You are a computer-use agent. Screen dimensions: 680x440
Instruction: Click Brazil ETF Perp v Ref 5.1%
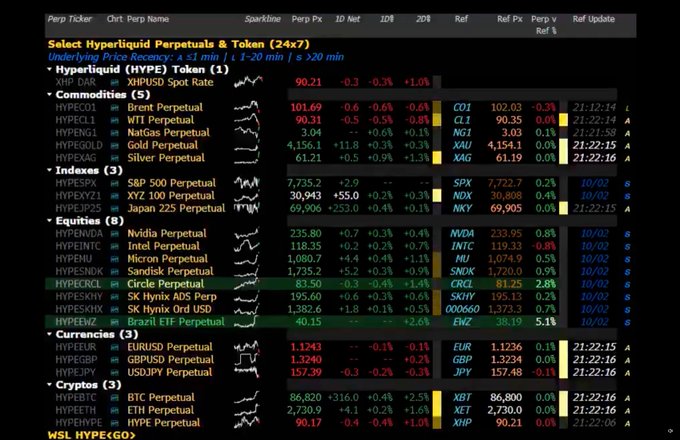[546, 322]
